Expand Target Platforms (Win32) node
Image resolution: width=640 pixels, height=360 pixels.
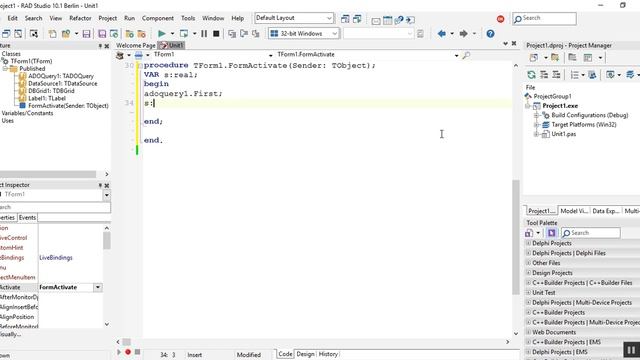coord(536,125)
